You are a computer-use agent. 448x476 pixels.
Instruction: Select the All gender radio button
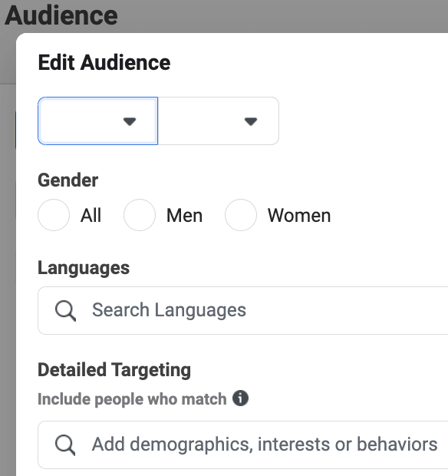54,215
